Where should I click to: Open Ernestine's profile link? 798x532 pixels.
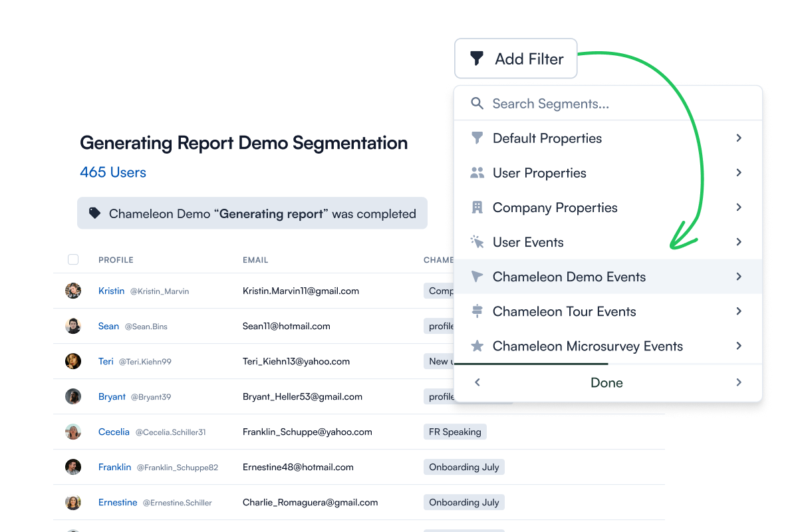[x=118, y=502]
